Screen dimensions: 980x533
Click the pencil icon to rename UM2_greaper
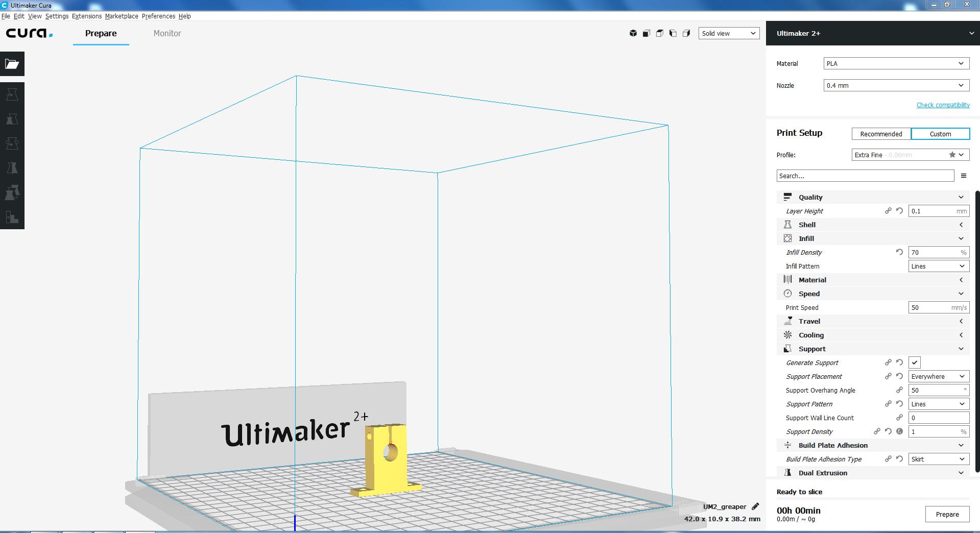pyautogui.click(x=755, y=506)
